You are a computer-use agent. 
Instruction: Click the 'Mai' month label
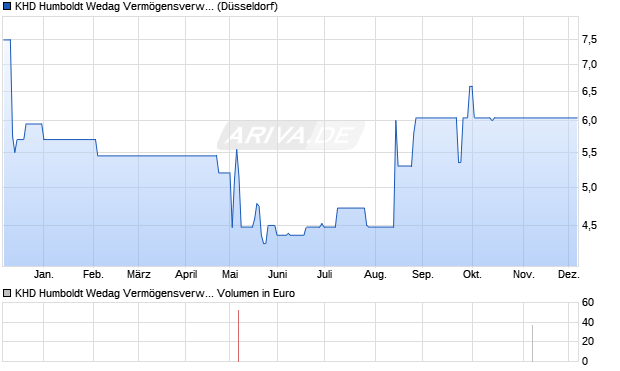pos(230,274)
